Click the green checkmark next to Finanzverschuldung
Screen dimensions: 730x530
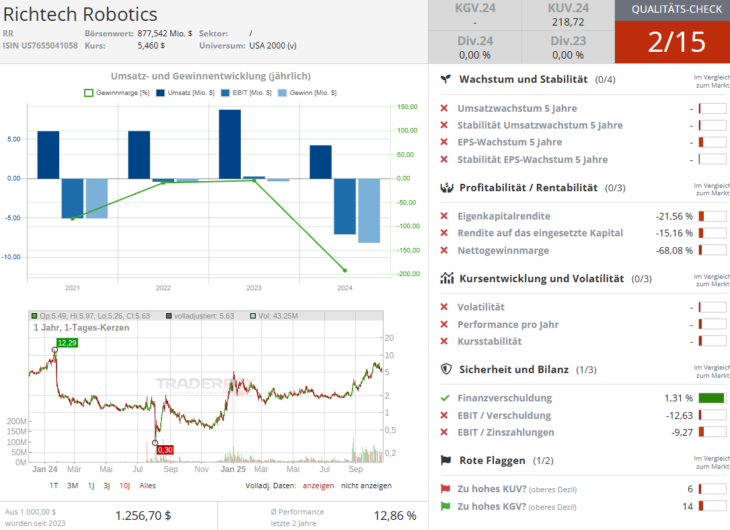444,398
